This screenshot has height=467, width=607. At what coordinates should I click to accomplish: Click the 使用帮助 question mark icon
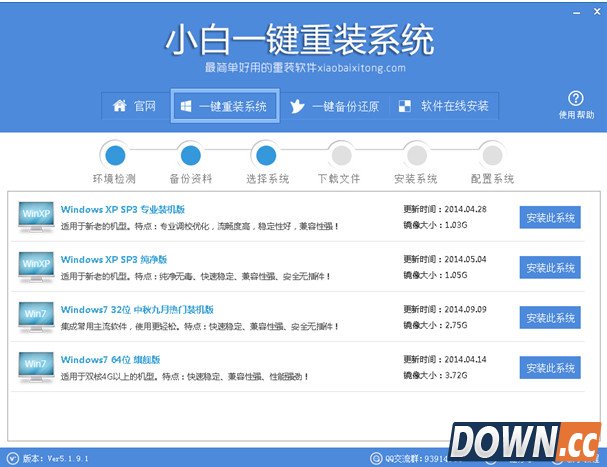pyautogui.click(x=575, y=98)
